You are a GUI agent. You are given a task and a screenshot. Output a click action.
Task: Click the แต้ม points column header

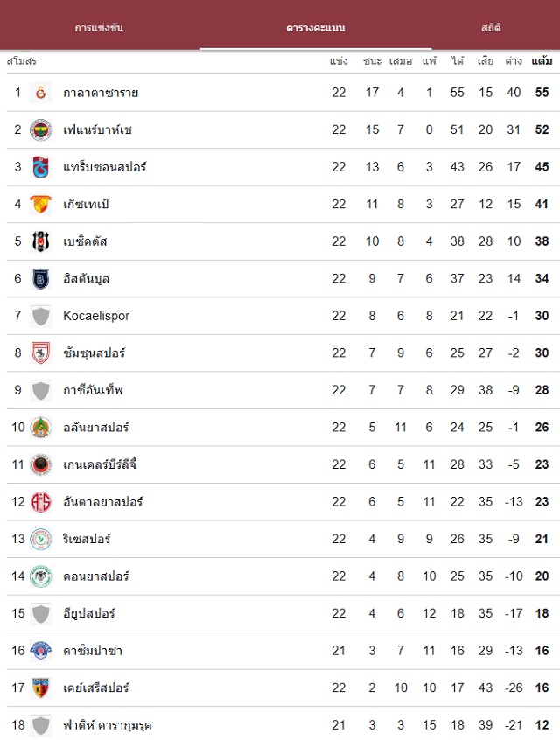[542, 61]
